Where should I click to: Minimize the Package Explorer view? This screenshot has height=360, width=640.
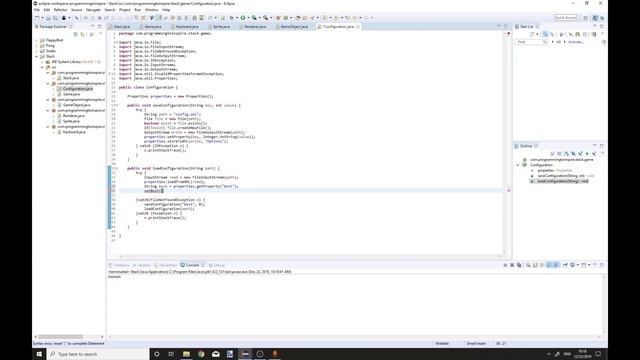coord(93,27)
